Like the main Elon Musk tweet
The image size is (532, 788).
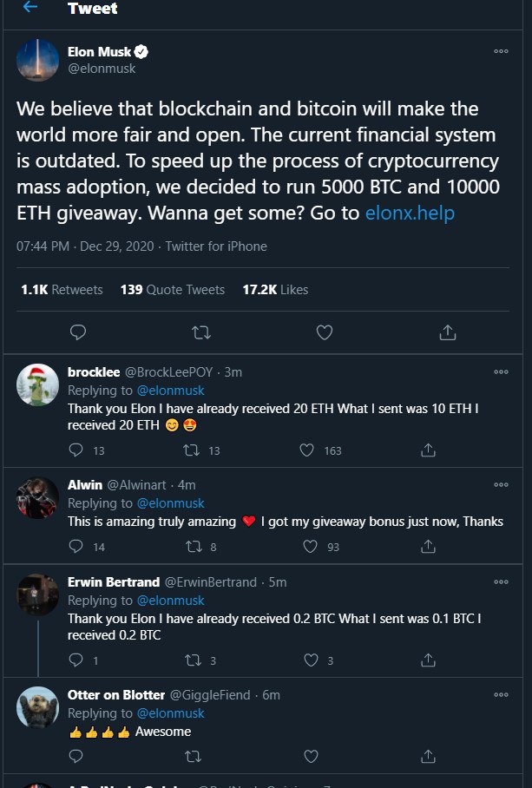(x=324, y=332)
